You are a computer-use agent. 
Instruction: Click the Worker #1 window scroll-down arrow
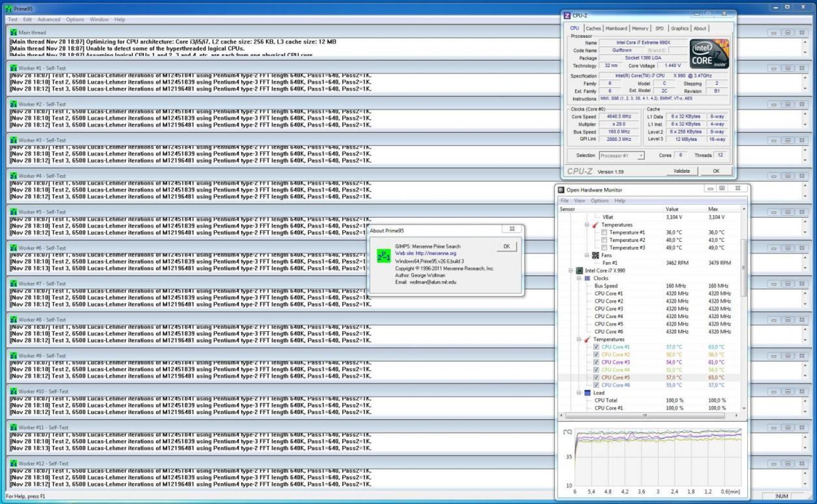click(804, 88)
